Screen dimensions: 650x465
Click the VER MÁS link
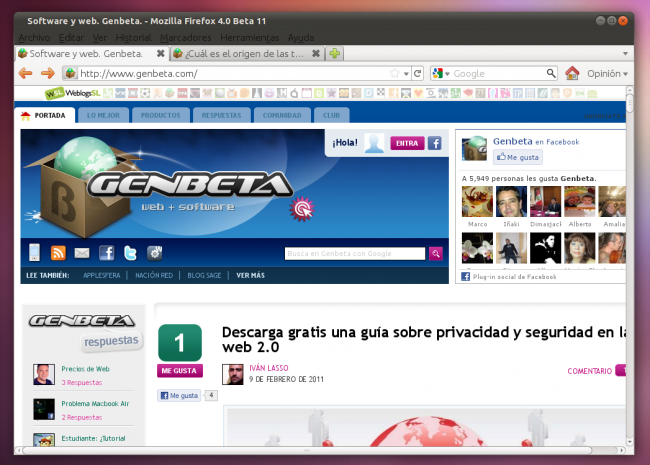click(250, 275)
